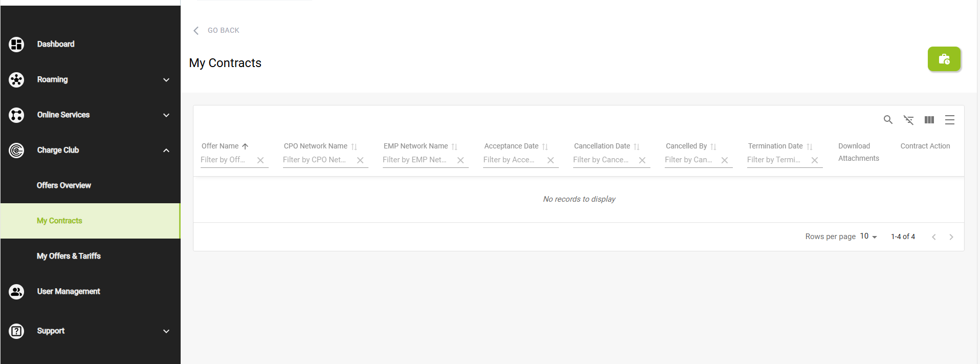Click the EMP Network Name column header
Image resolution: width=980 pixels, height=364 pixels.
[x=416, y=146]
